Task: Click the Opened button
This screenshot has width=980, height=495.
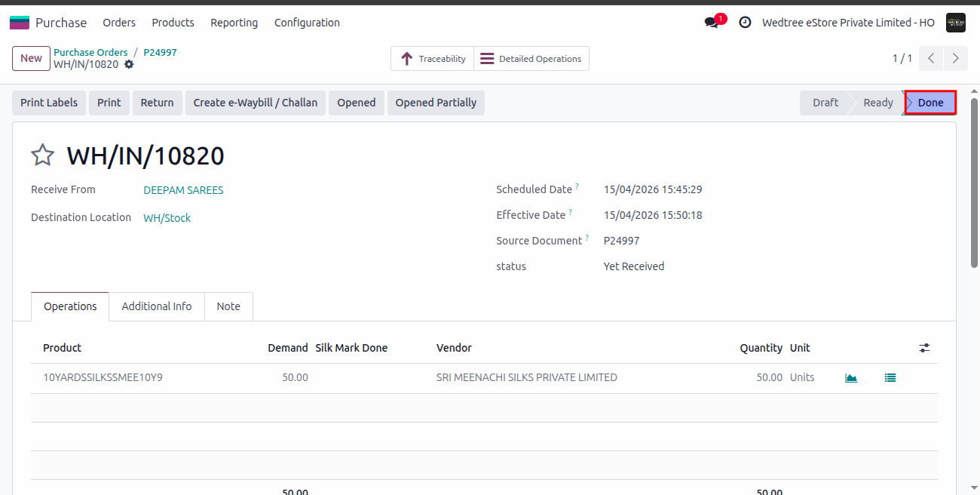Action: [x=357, y=103]
